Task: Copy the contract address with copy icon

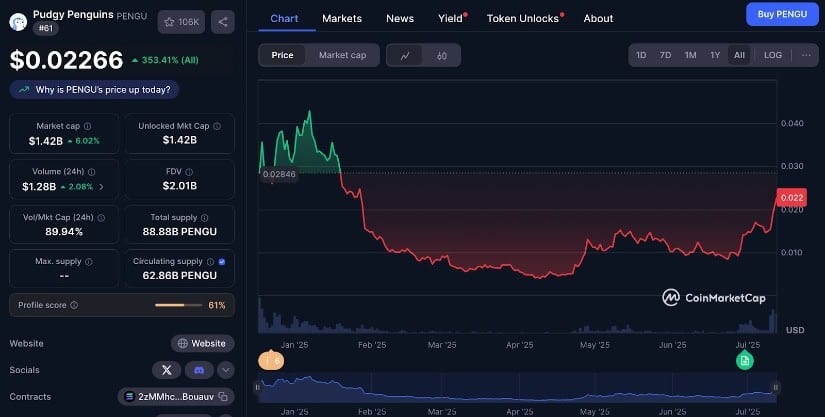Action: point(223,397)
